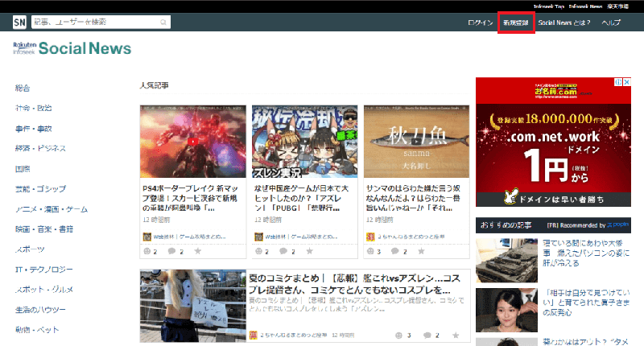Close the お名前.com ad with the X icon
This screenshot has height=346, width=644.
pos(627,82)
